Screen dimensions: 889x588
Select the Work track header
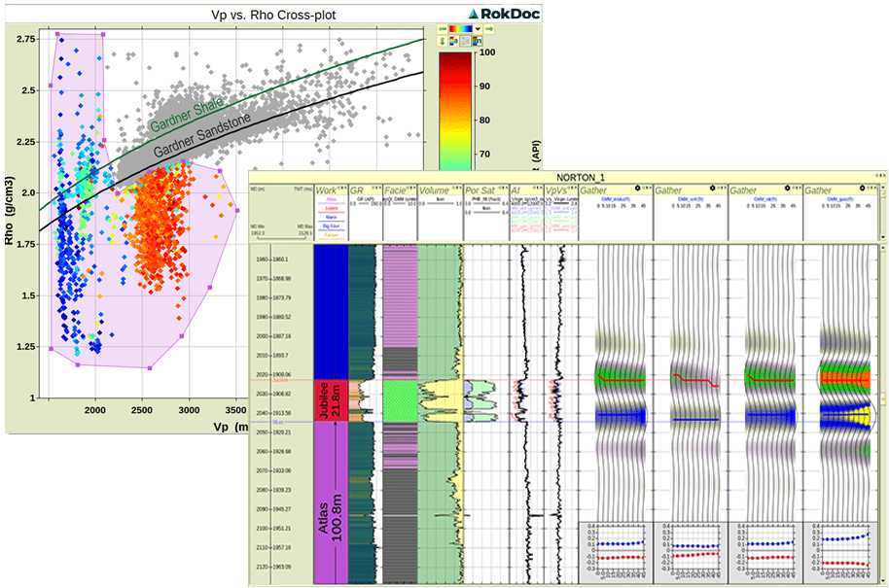(x=326, y=190)
